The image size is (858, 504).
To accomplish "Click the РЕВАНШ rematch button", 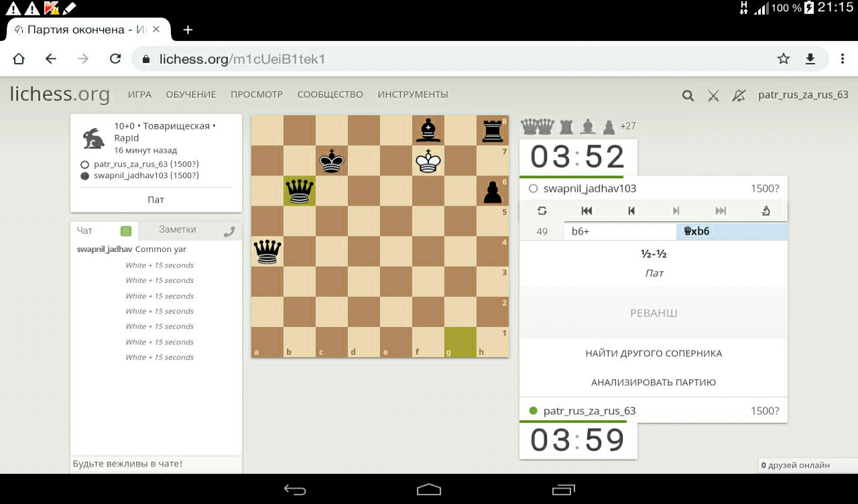I will coord(654,313).
